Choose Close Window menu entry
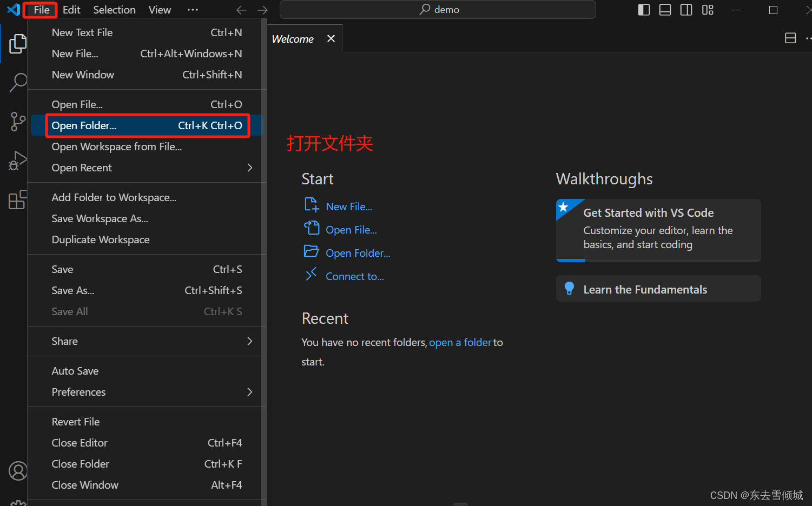 [147, 485]
